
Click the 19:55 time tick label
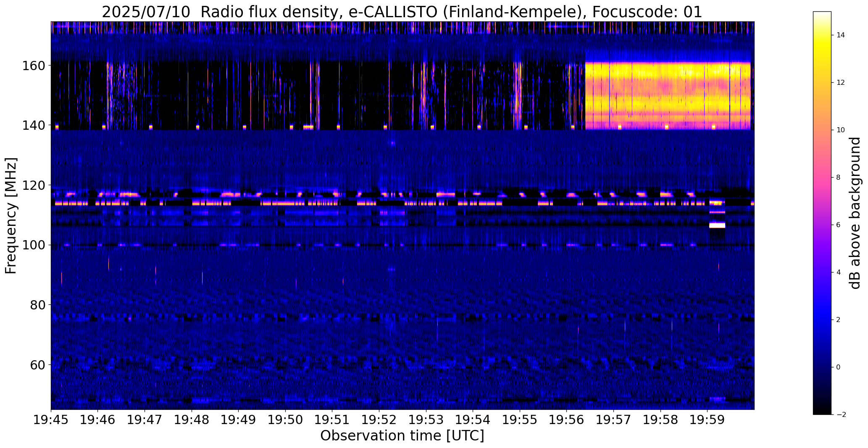tap(520, 420)
